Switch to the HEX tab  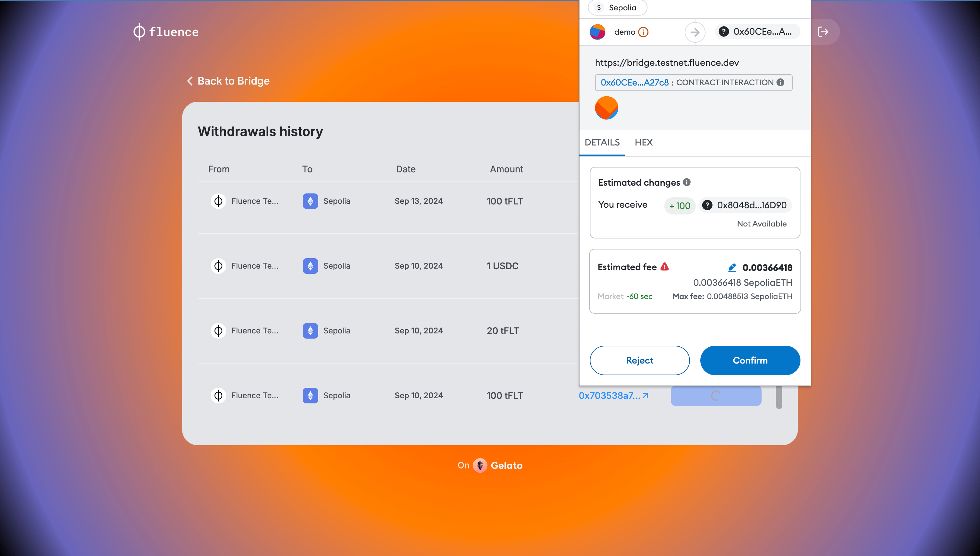pos(644,143)
